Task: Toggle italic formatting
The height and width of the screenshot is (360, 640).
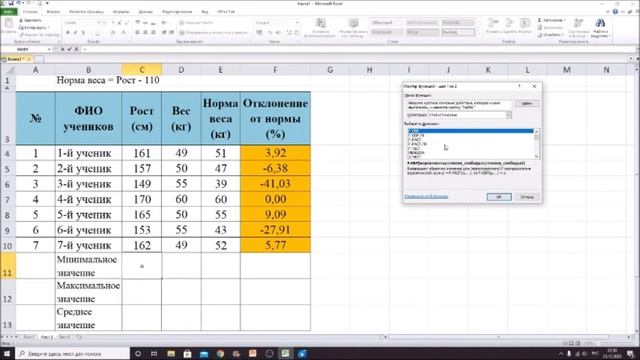Action: click(x=76, y=32)
